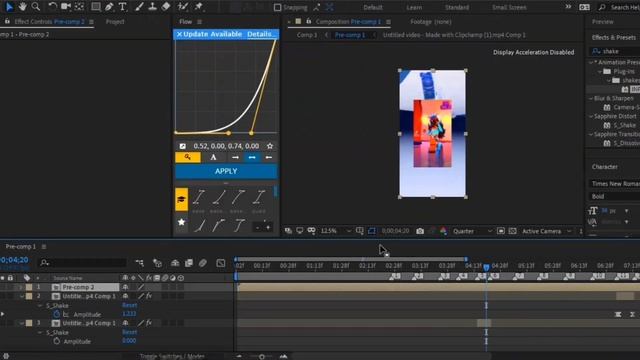This screenshot has height=360, width=640.
Task: Enable frame blending for timeline
Action: 189,263
